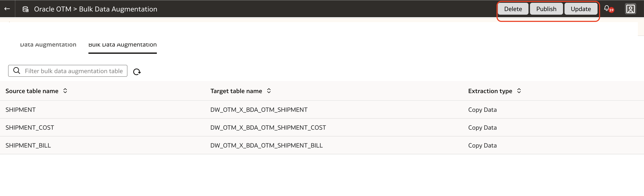The width and height of the screenshot is (644, 196).
Task: Open the notifications bell
Action: point(607,9)
